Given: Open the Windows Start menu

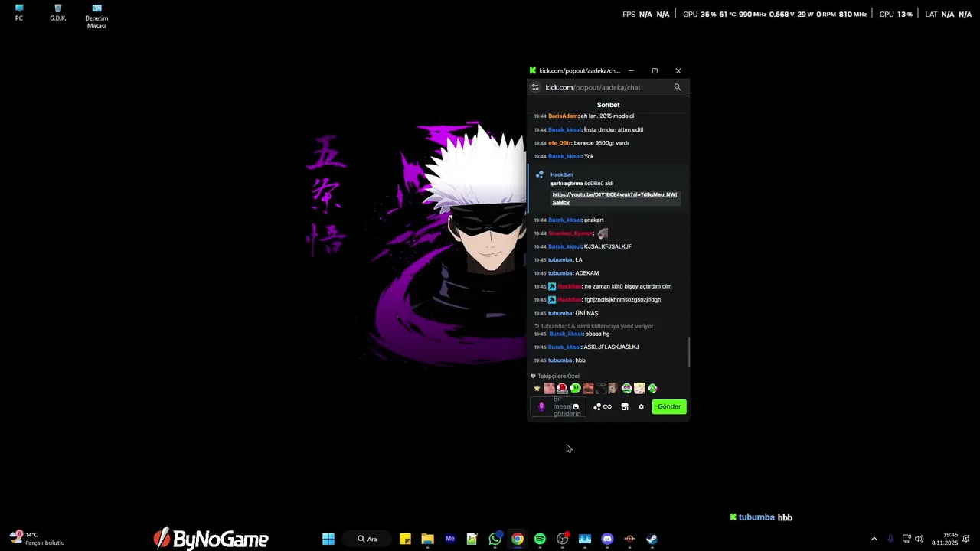Looking at the screenshot, I should coord(328,539).
